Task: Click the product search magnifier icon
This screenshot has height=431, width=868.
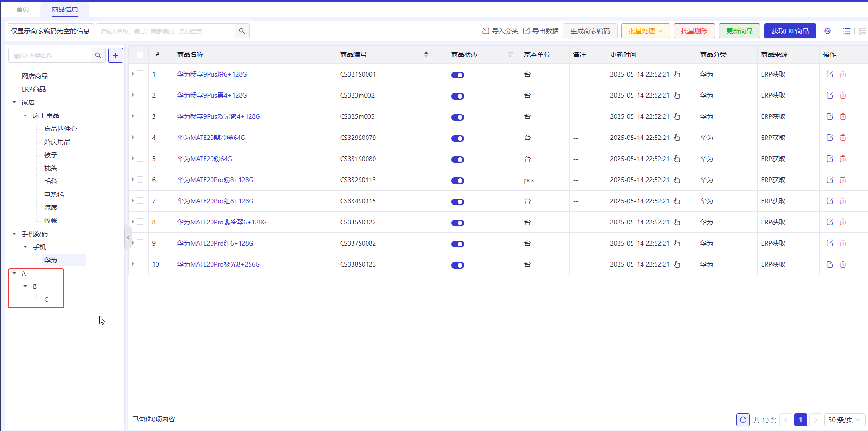Action: [242, 31]
